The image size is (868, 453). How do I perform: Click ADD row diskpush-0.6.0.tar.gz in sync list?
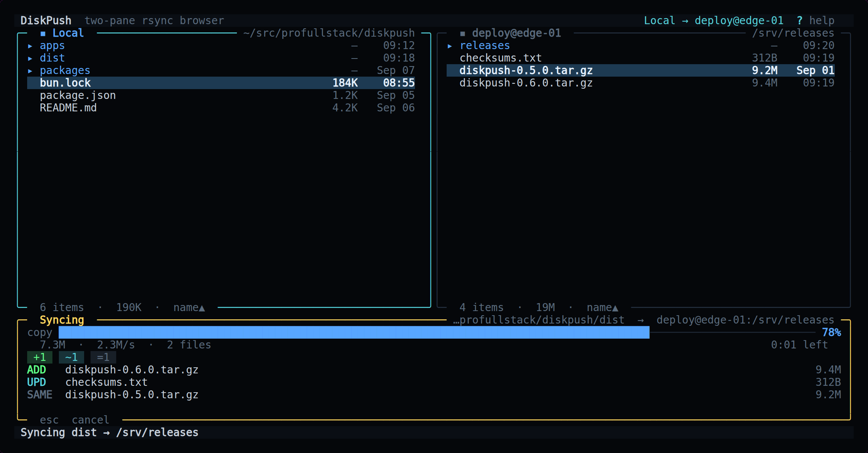click(434, 370)
